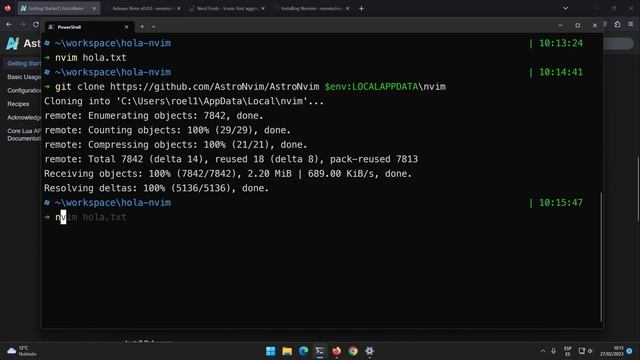Switch to Firefox in the taskbar

336,351
